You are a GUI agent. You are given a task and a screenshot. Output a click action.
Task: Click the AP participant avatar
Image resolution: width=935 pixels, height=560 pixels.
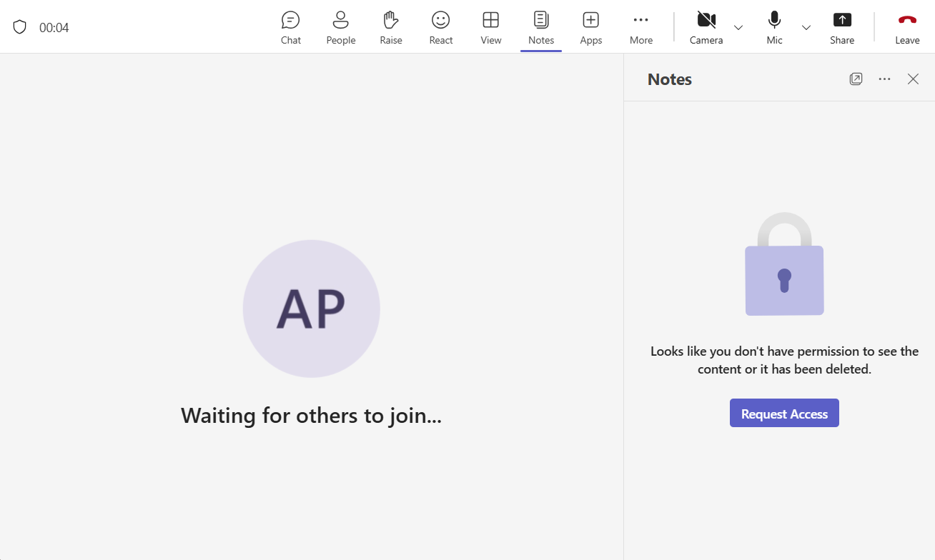(312, 309)
